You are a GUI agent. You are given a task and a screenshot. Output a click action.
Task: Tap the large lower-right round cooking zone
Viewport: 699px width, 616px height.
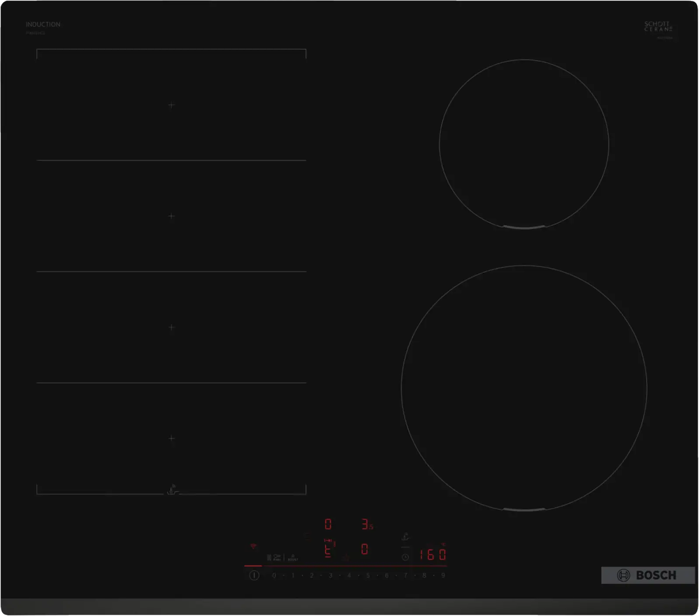[524, 388]
